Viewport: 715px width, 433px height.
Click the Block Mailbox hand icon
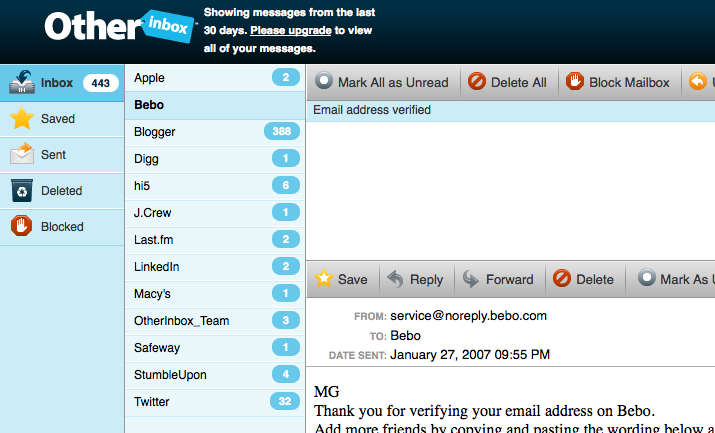pos(575,81)
